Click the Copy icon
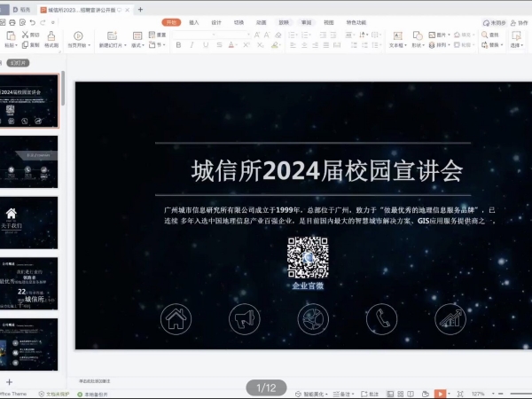This screenshot has width=532, height=399. pyautogui.click(x=25, y=45)
